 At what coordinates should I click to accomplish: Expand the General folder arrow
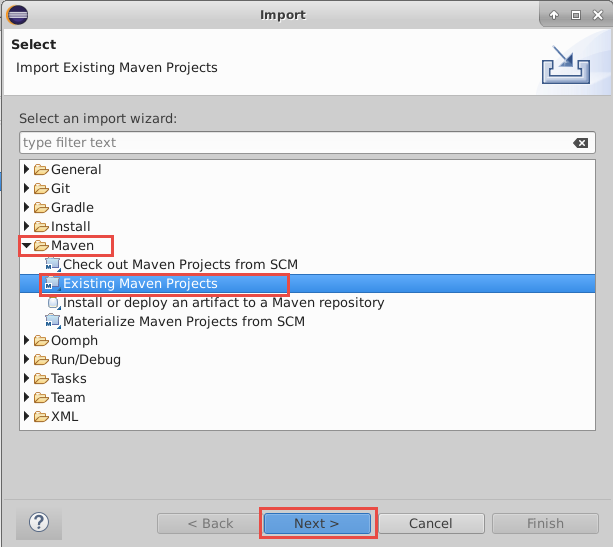[27, 169]
